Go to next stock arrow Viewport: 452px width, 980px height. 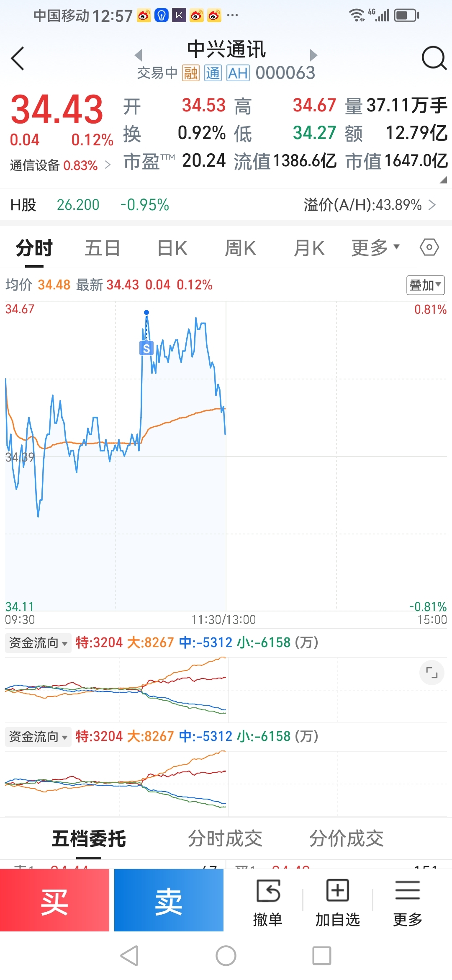pos(313,55)
